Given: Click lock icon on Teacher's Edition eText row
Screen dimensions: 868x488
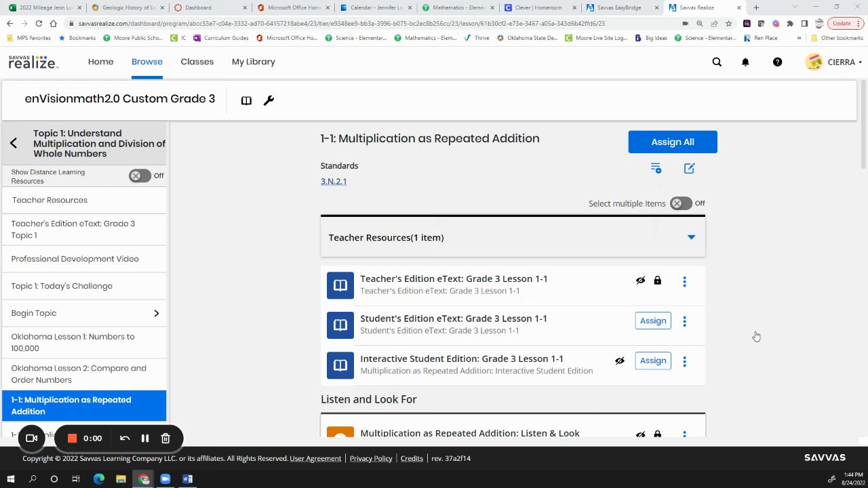Looking at the screenshot, I should click(657, 280).
